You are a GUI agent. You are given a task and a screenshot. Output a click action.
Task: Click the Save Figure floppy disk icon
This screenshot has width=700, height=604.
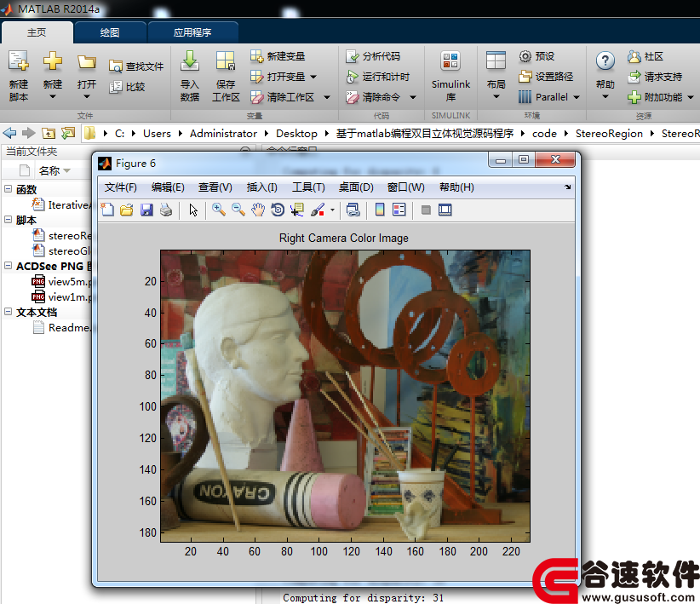coord(146,210)
